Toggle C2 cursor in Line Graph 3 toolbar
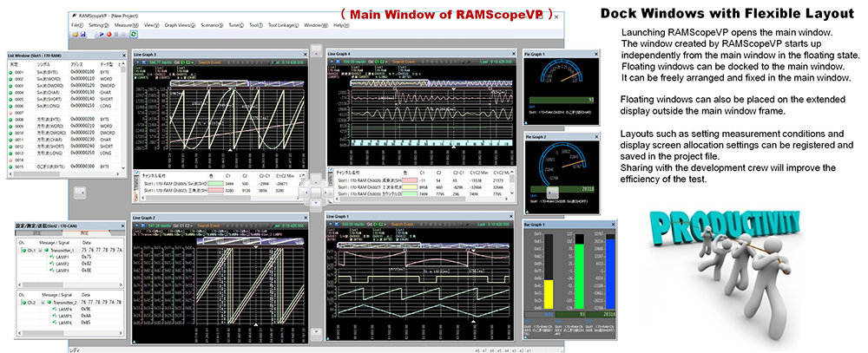 (188, 62)
